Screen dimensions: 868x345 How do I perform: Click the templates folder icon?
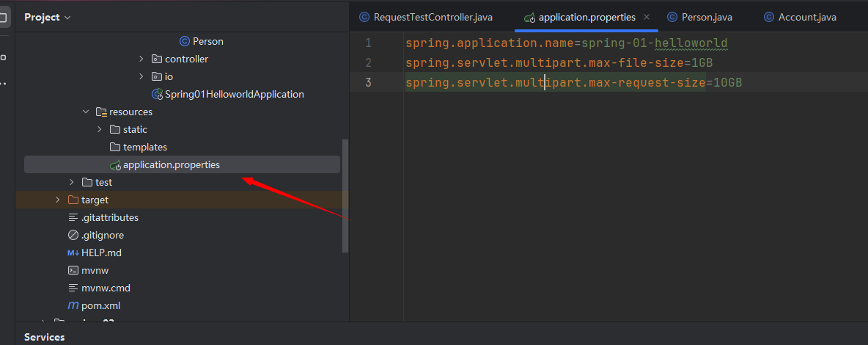pyautogui.click(x=115, y=147)
